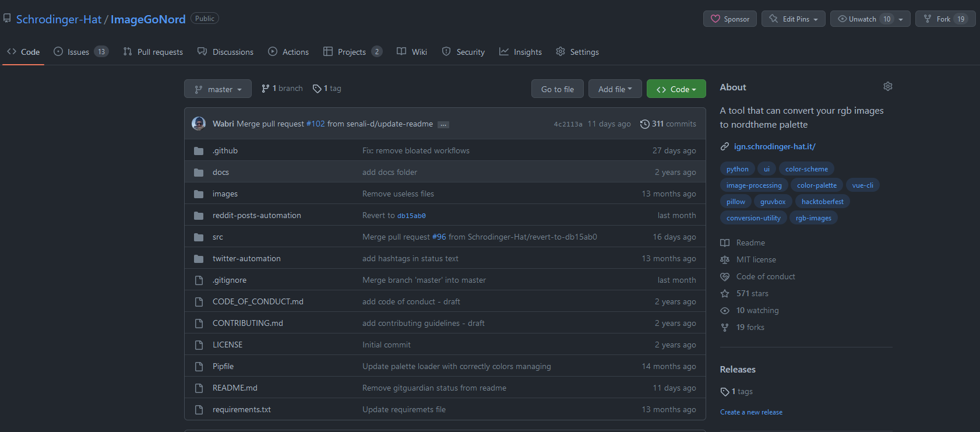Select the color-scheme topic tag
The height and width of the screenshot is (432, 980).
[806, 169]
